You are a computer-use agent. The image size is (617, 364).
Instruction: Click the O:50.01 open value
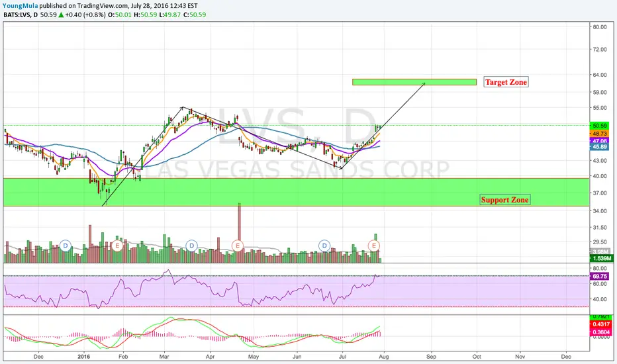point(120,15)
